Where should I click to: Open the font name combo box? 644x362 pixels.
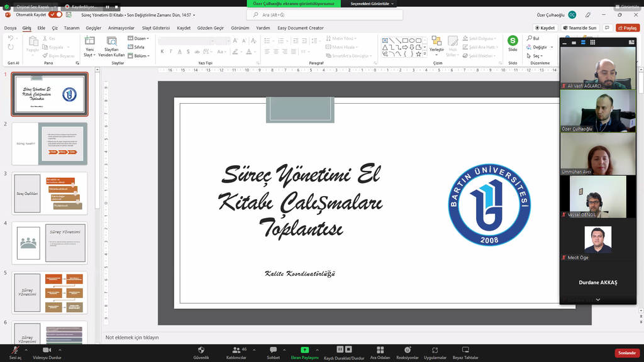[186, 41]
